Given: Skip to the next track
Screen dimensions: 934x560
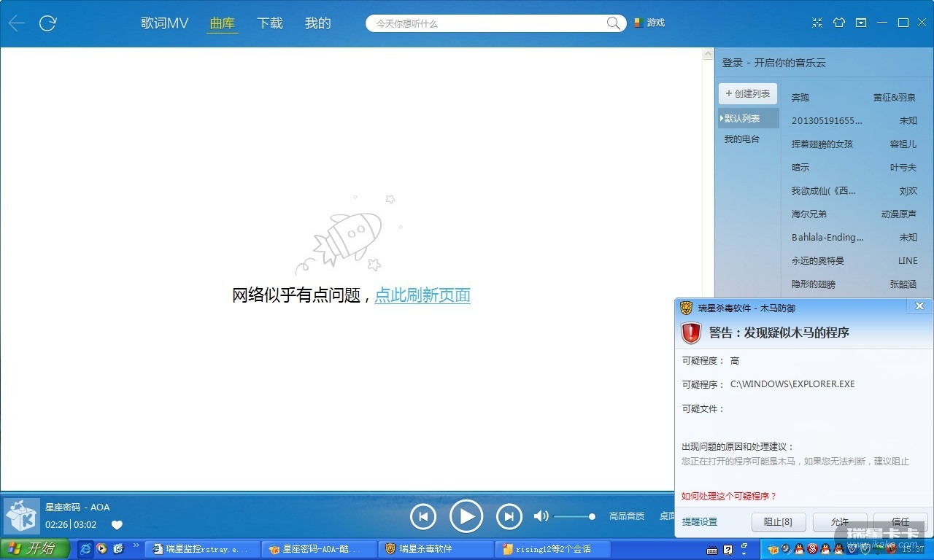Looking at the screenshot, I should point(509,517).
